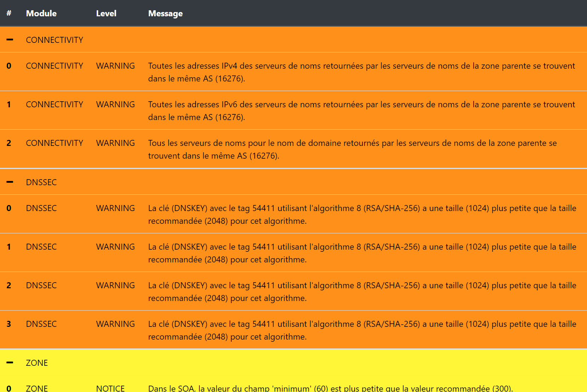
Task: Collapse the CONNECTIVITY group
Action: 10,40
